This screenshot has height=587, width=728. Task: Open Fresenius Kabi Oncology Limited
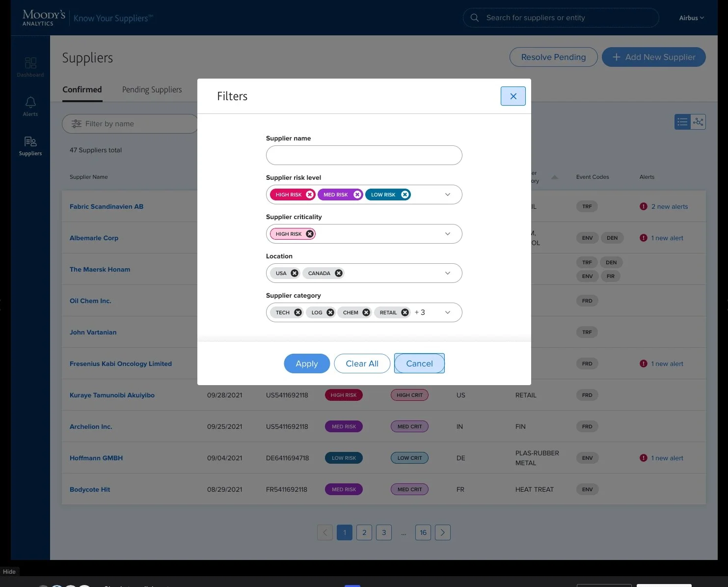point(121,363)
